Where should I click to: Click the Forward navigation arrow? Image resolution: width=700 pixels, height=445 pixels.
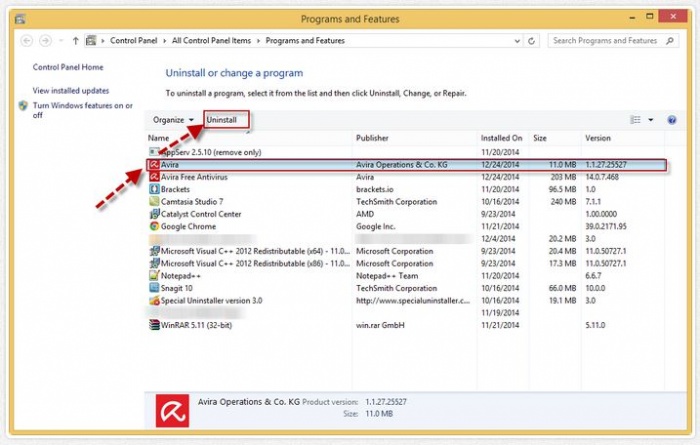tap(45, 41)
